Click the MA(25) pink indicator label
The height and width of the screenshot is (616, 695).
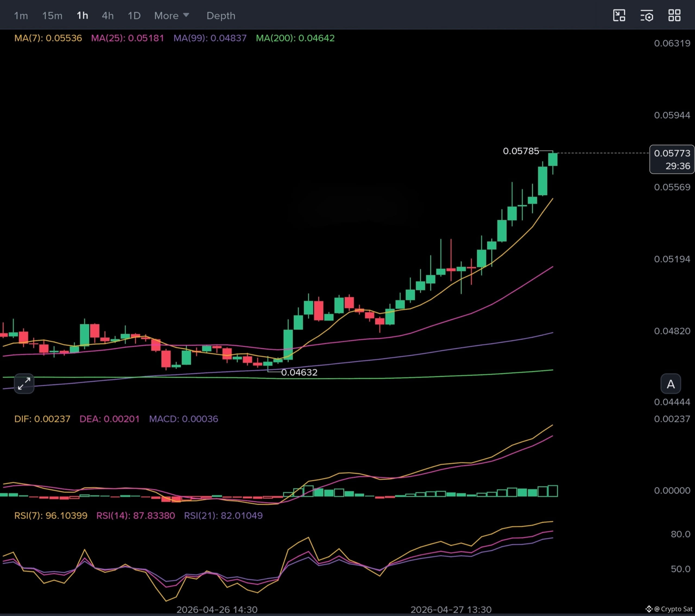(x=128, y=38)
